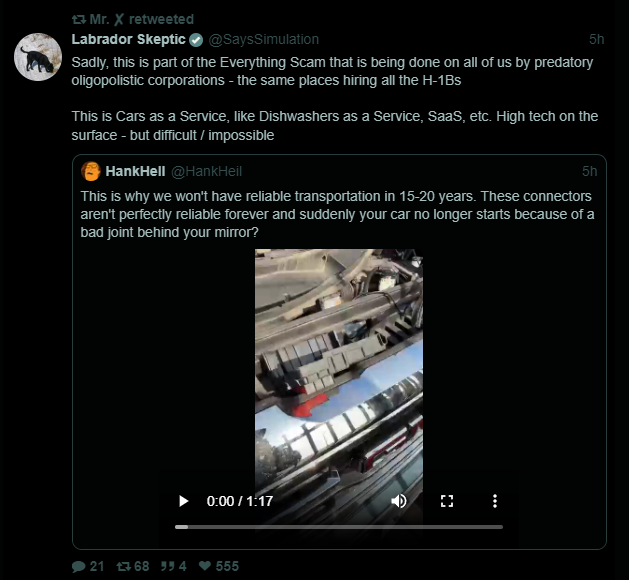Click the retweet icon beside Mr. X retweeted
Viewport: 629px width, 580px height.
coord(79,19)
